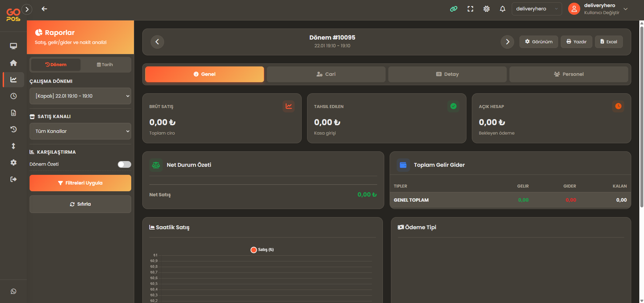
Task: Export report with Excel button
Action: (609, 42)
